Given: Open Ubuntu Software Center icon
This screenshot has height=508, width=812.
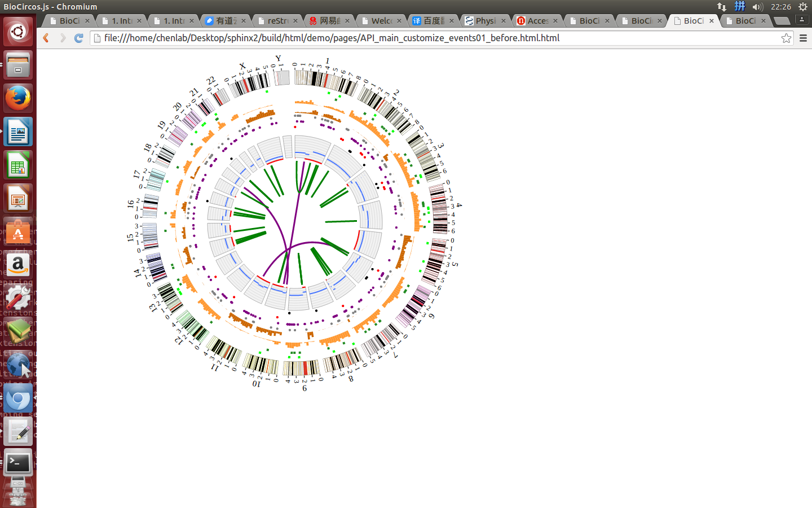Looking at the screenshot, I should pos(18,232).
